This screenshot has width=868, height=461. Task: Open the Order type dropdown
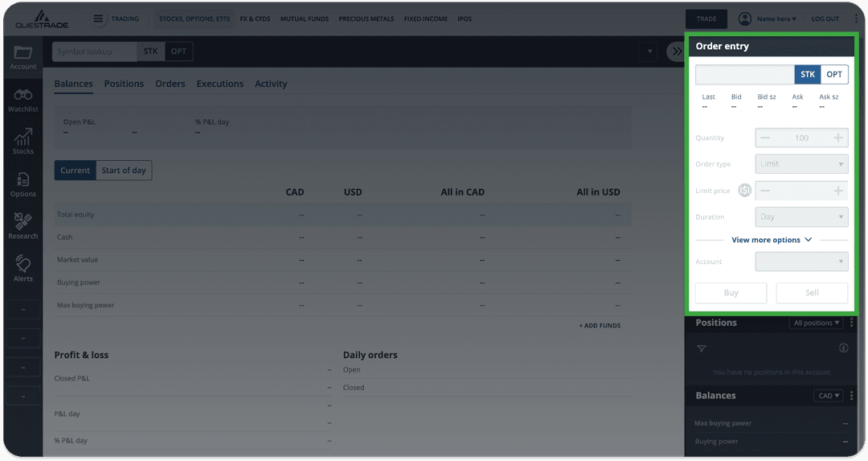point(801,164)
